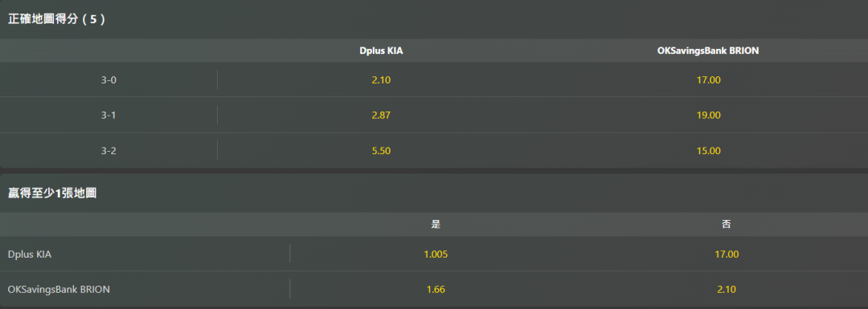Click the Dplus KIA column header

tap(382, 51)
